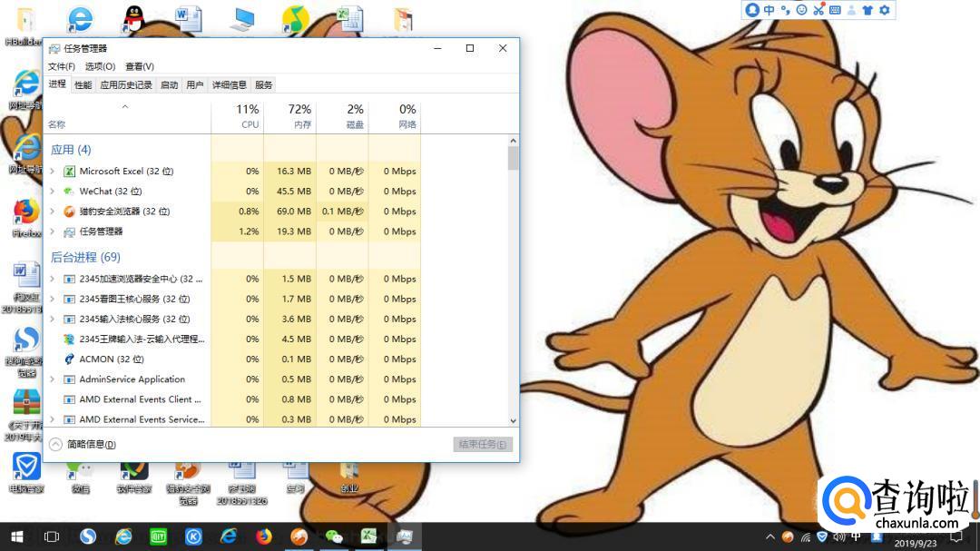Open the 文件(F) menu

(62, 66)
